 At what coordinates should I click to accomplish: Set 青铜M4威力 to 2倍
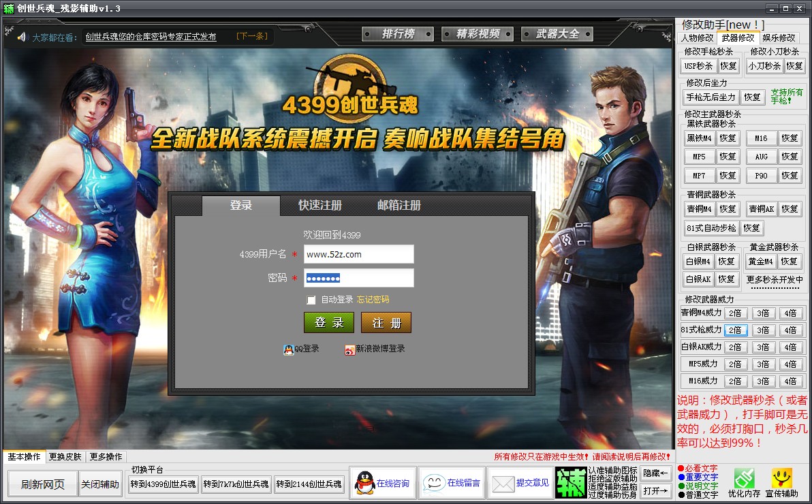735,313
